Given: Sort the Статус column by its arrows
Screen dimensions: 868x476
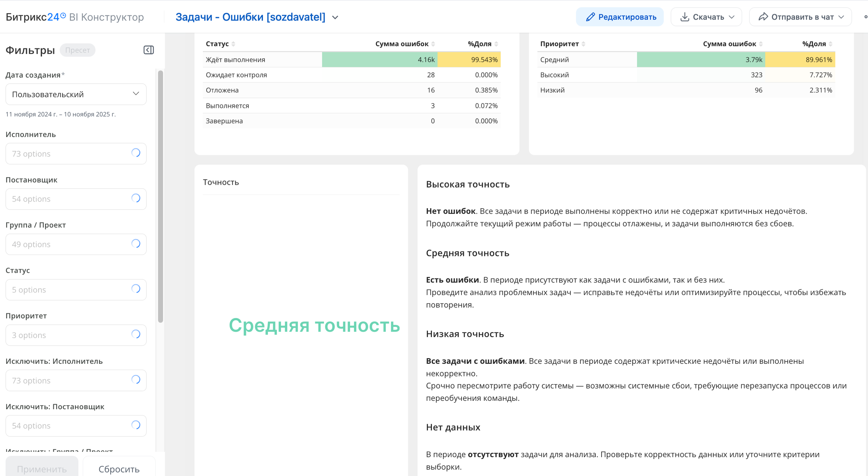Looking at the screenshot, I should (233, 44).
